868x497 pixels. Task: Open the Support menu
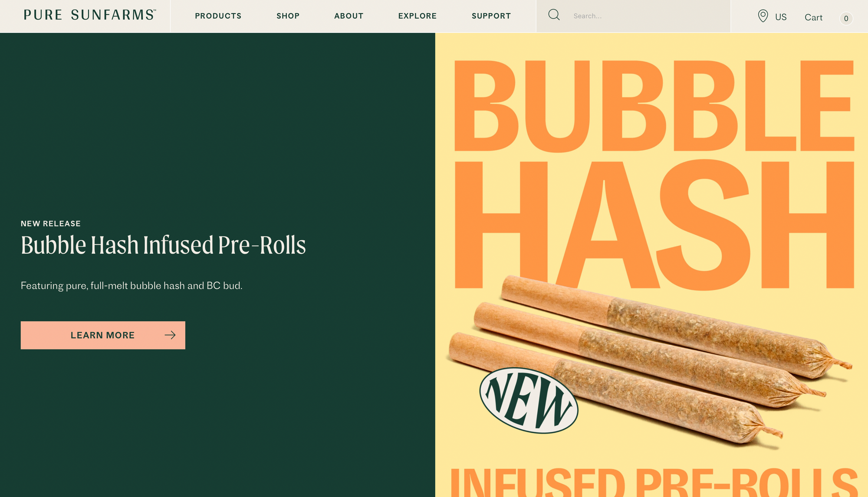click(x=491, y=16)
